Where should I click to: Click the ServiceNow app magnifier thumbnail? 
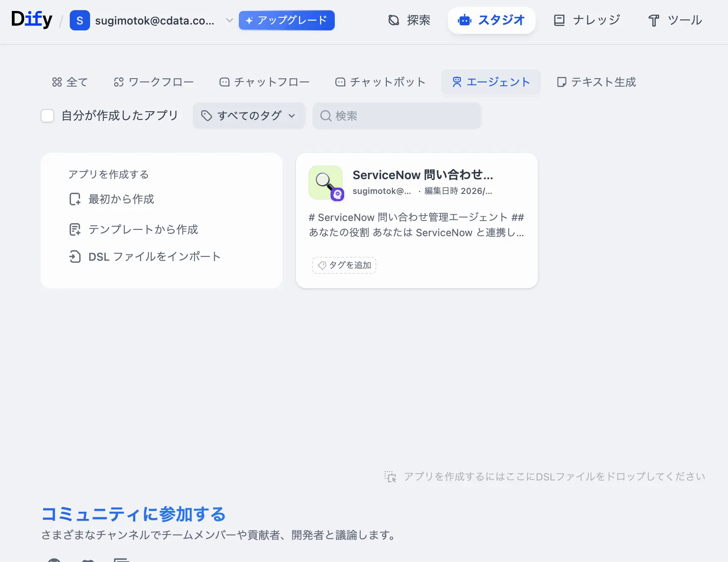pos(326,183)
